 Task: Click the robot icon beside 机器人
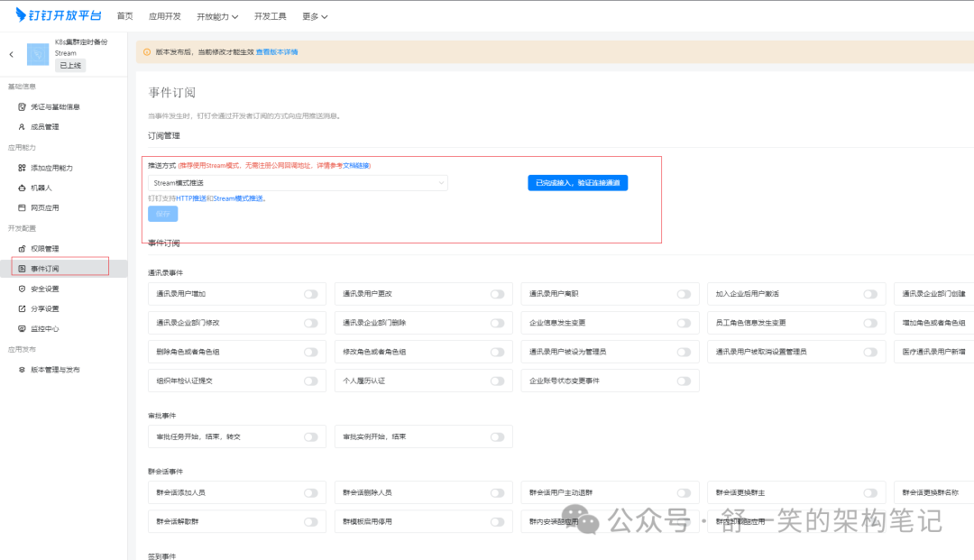click(x=22, y=188)
